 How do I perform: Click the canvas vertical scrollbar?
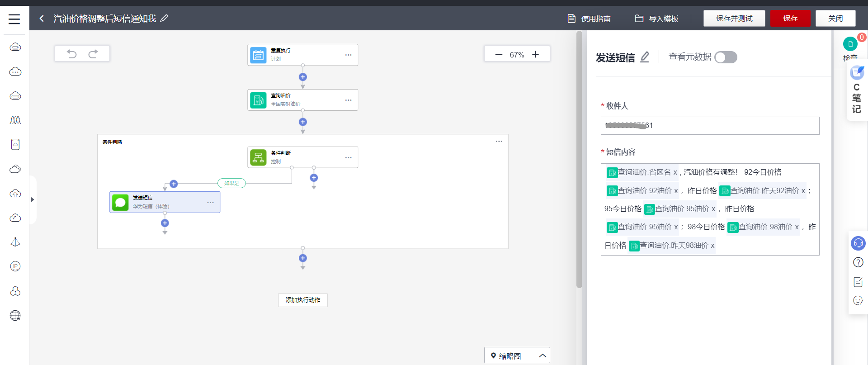click(579, 160)
